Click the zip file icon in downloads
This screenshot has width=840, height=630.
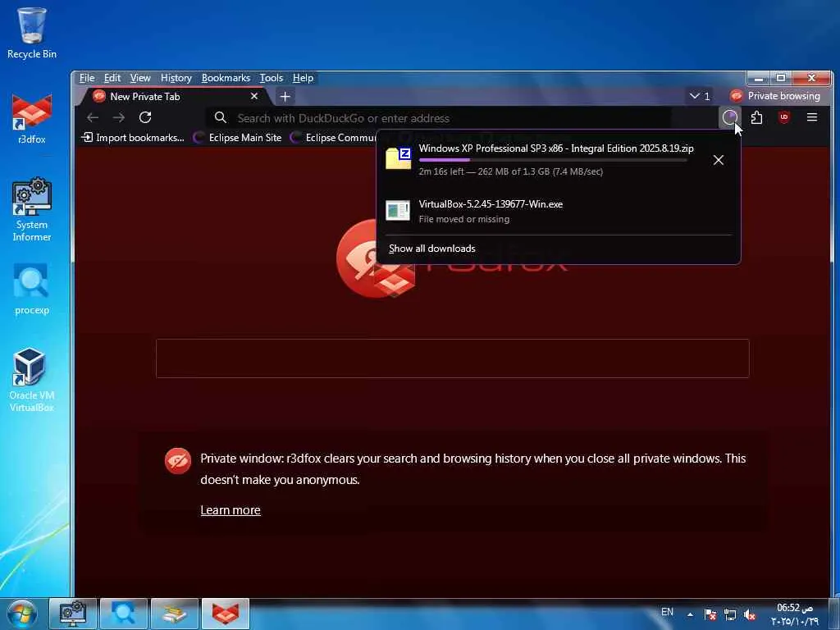tap(398, 158)
